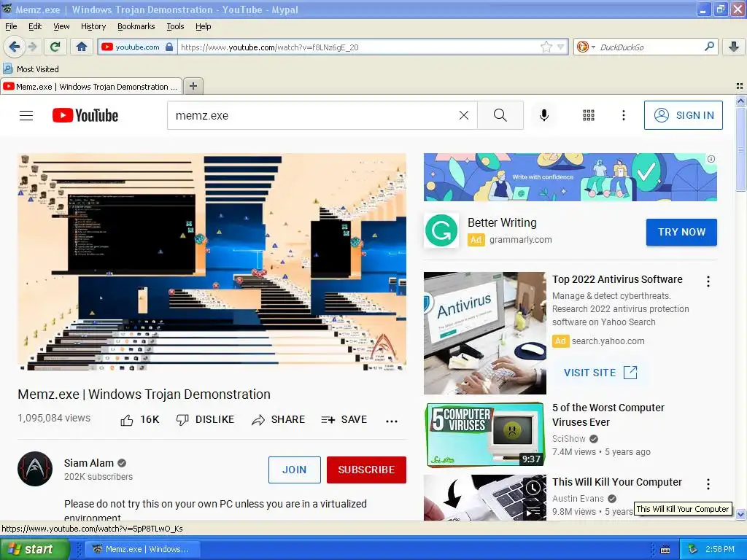The image size is (747, 560).
Task: Click the SIGN IN button
Action: pos(683,115)
